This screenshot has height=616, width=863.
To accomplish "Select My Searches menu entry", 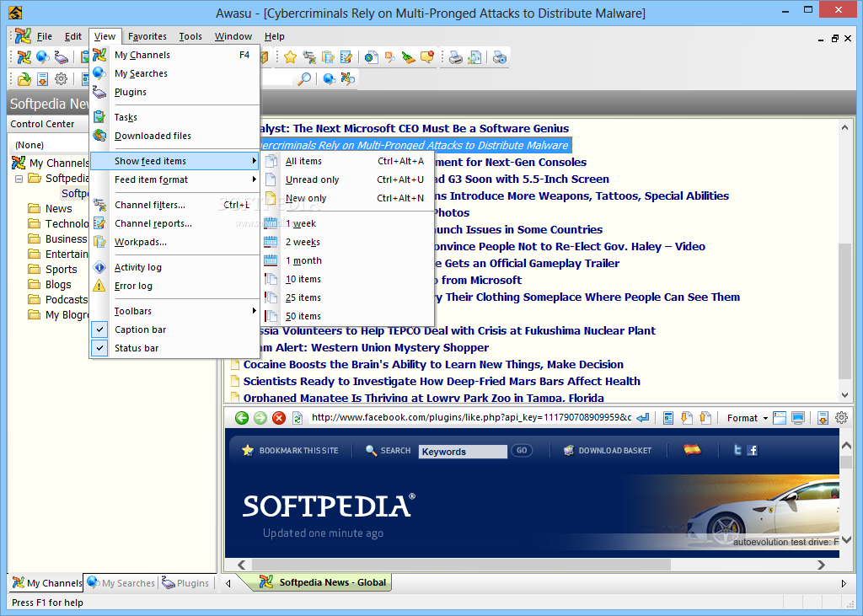I will pos(174,74).
